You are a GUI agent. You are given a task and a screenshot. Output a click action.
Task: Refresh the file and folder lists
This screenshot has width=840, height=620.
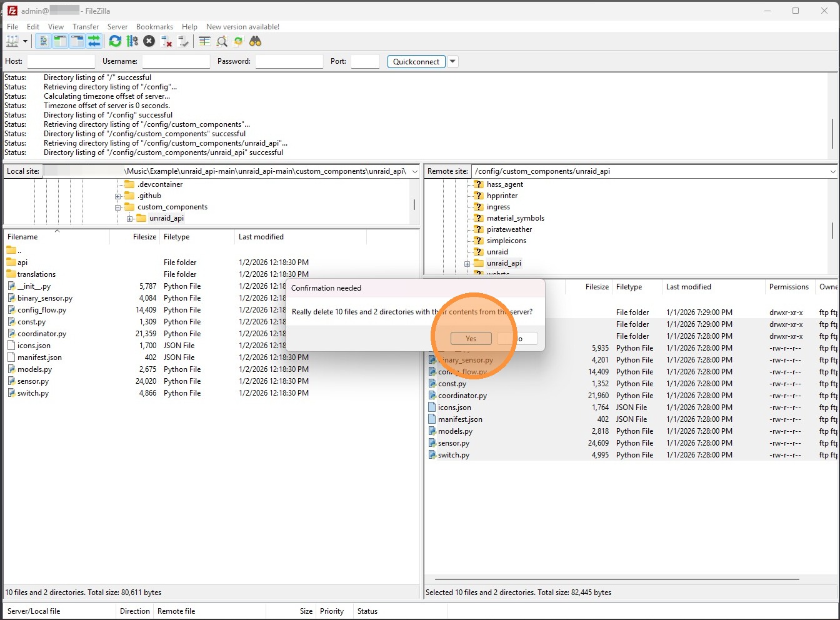[x=115, y=41]
